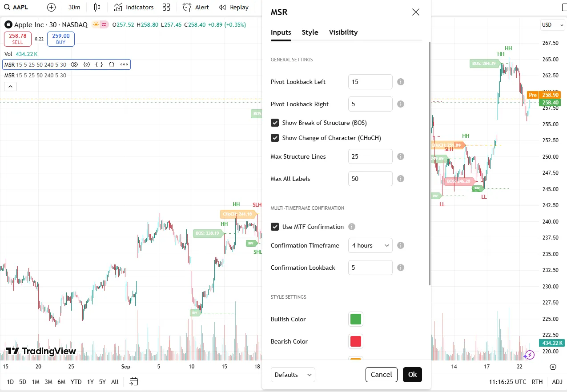The image size is (567, 392).
Task: Open the candlestick chart style icon
Action: 97,7
